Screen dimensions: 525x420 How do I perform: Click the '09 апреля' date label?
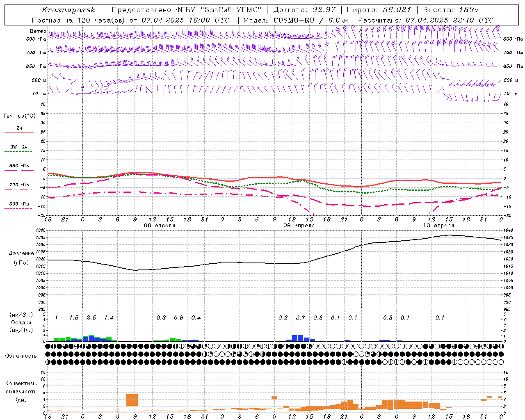[x=299, y=226]
